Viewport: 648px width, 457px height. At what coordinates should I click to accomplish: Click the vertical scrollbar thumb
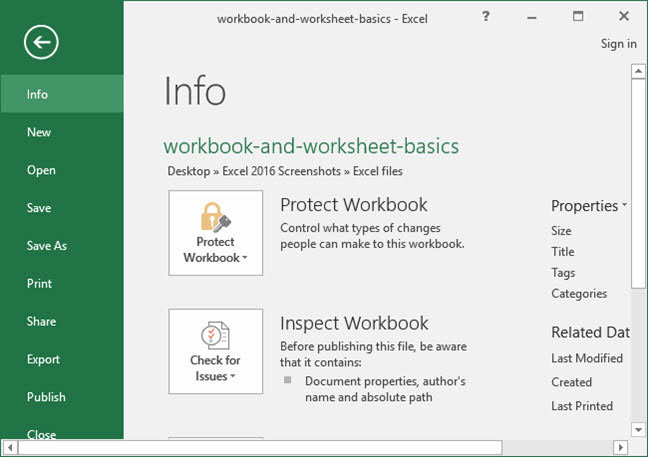pyautogui.click(x=638, y=183)
